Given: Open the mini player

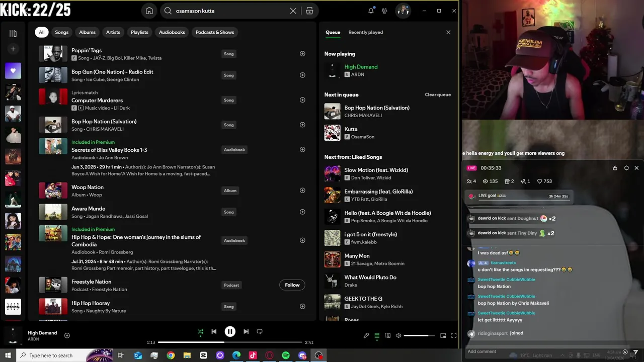Looking at the screenshot, I should pyautogui.click(x=443, y=336).
